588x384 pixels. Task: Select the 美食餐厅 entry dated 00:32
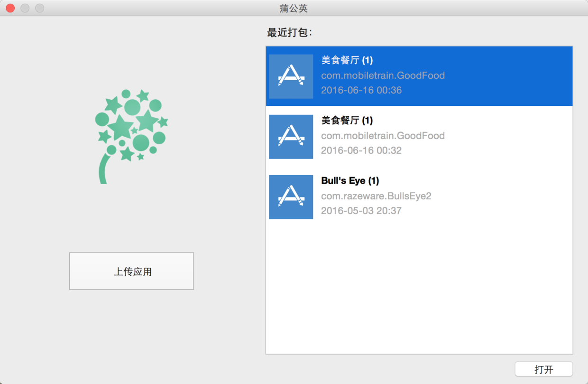coord(419,137)
